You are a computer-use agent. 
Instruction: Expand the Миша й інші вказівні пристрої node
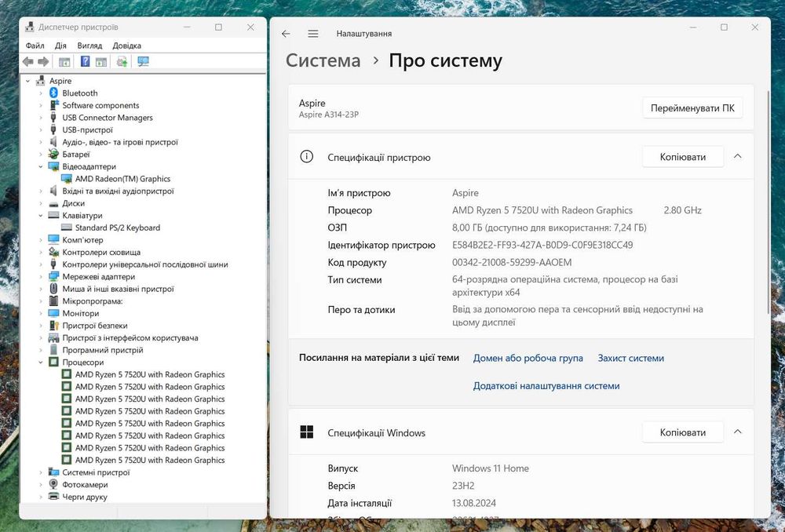tap(41, 289)
